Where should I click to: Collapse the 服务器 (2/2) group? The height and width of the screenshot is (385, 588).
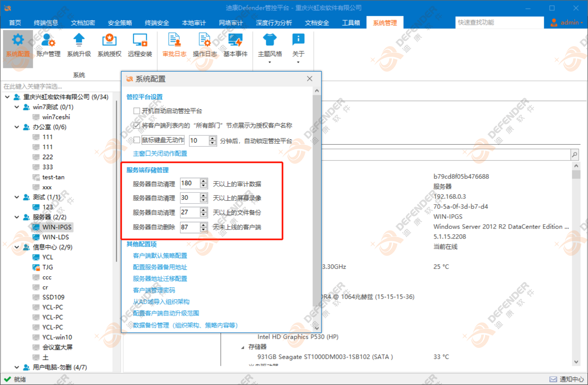click(17, 217)
